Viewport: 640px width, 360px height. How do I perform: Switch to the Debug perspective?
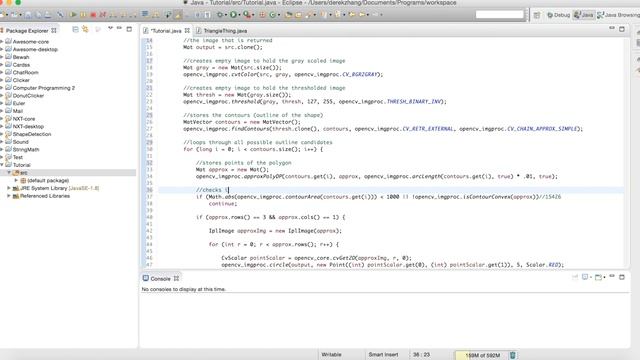(x=559, y=15)
